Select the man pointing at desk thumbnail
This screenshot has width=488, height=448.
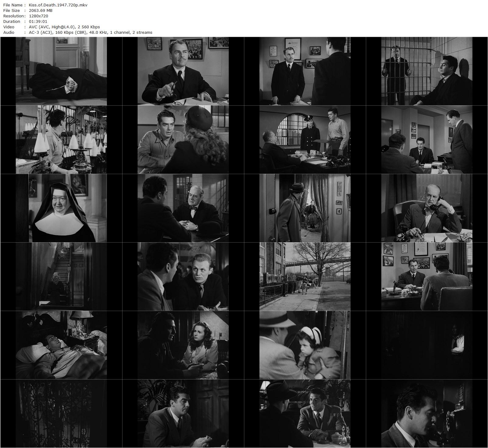[x=183, y=71]
